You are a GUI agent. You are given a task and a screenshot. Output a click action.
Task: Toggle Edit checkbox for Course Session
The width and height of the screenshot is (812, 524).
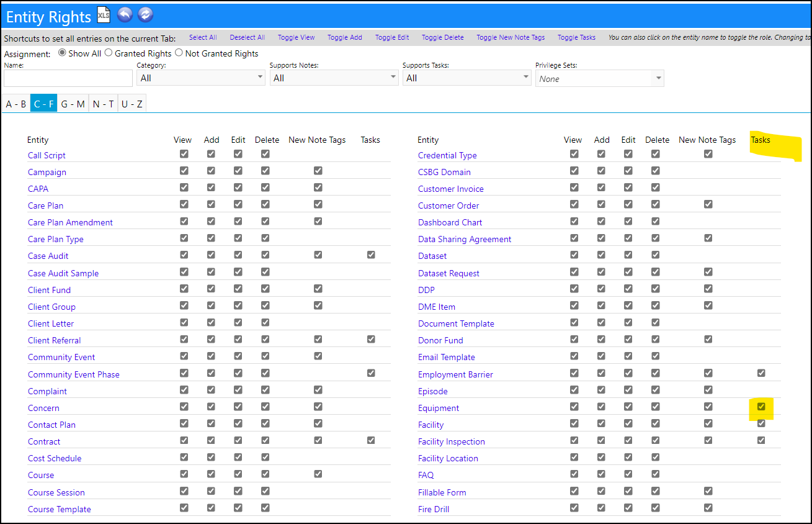(238, 491)
